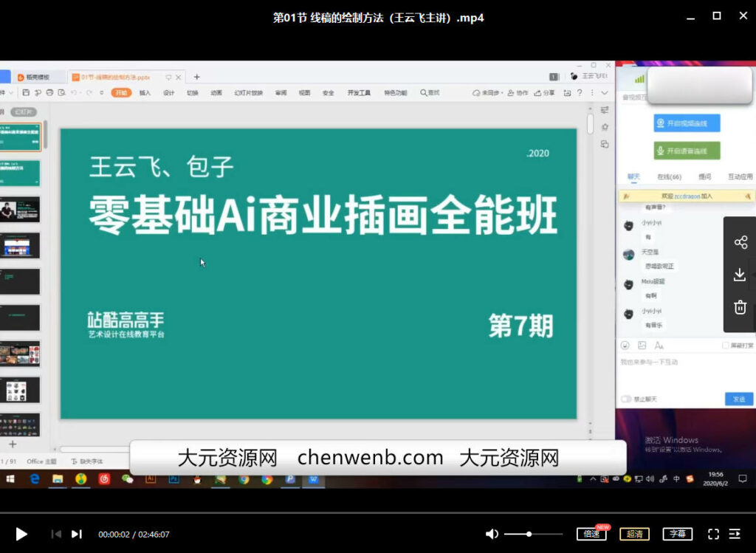Click the WPS redo arrow
Viewport: 756px width, 553px height.
89,92
